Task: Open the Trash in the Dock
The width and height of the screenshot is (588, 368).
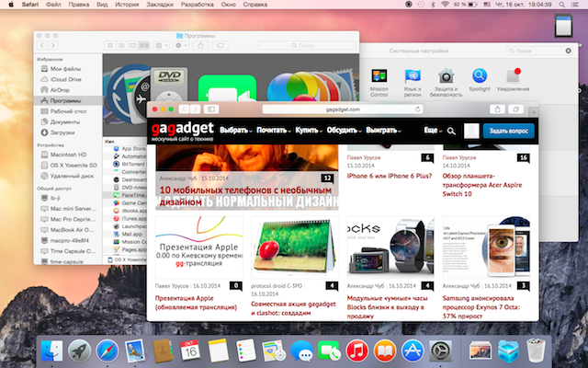Action: pyautogui.click(x=536, y=351)
